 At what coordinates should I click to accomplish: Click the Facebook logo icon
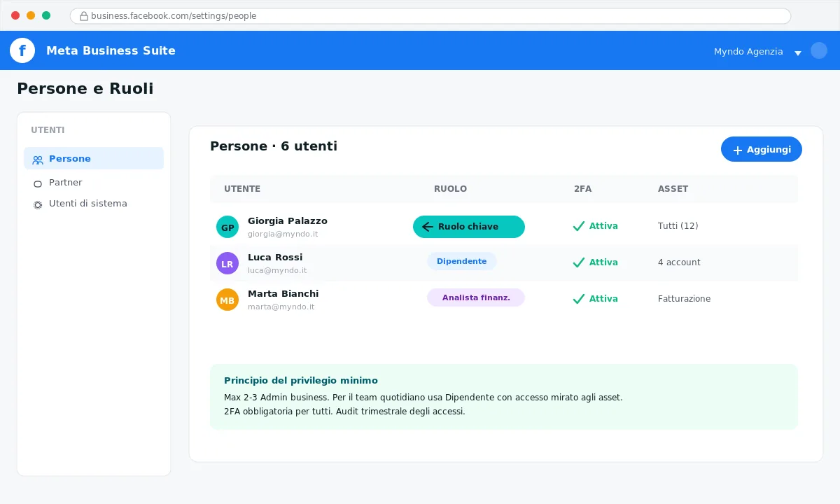click(22, 50)
